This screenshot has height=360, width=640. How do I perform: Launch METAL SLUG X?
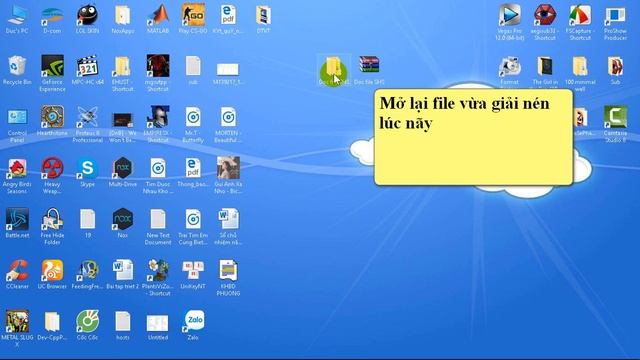click(17, 329)
